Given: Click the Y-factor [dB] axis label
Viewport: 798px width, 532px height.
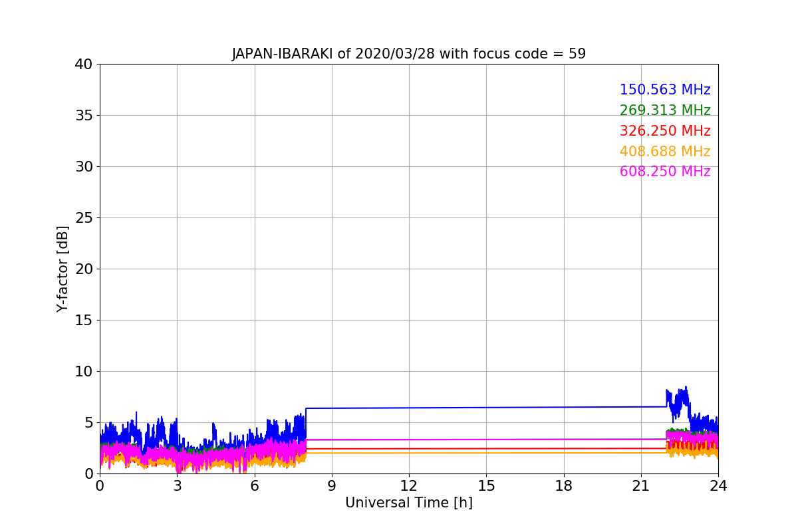Looking at the screenshot, I should point(63,269).
